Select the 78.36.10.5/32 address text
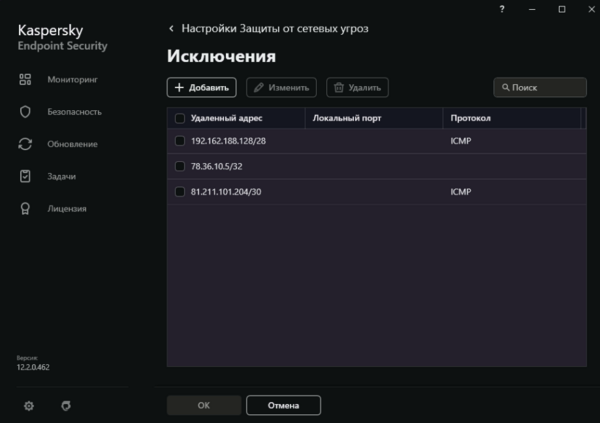 217,166
